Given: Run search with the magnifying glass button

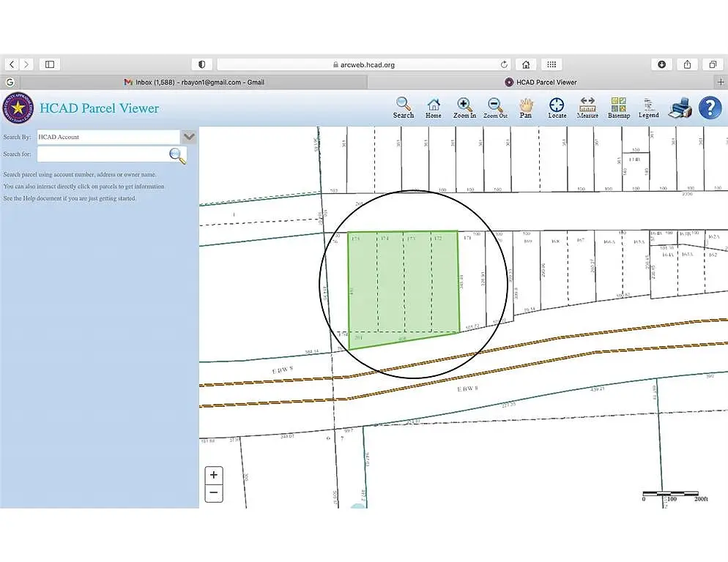Looking at the screenshot, I should [x=177, y=154].
